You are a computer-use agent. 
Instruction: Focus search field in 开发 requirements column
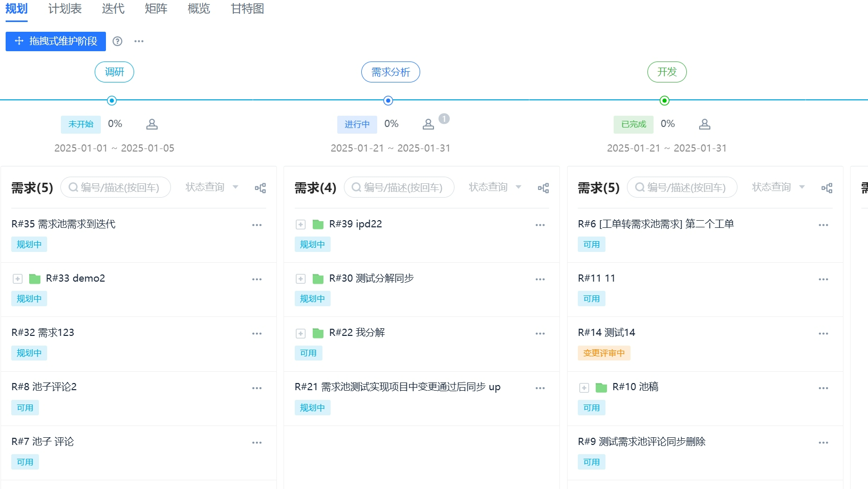pos(682,187)
